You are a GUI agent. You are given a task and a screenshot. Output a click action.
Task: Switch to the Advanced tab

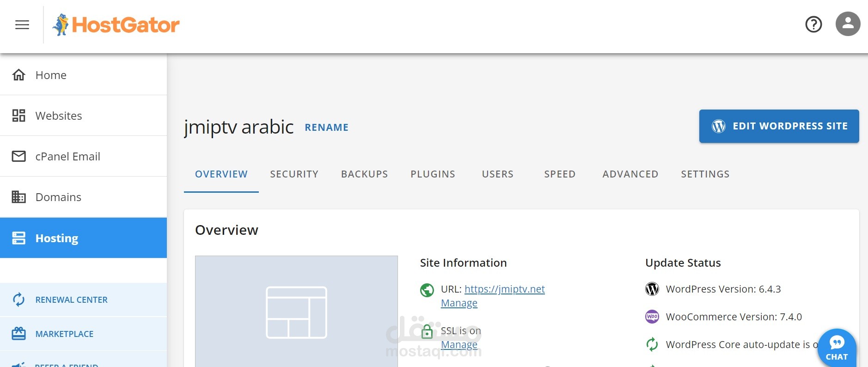[x=630, y=174]
